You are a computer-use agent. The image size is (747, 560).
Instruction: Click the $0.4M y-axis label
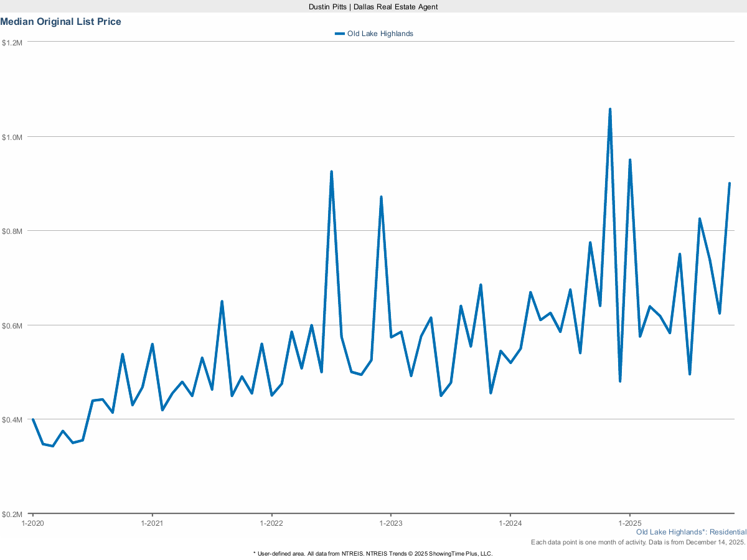(x=12, y=420)
